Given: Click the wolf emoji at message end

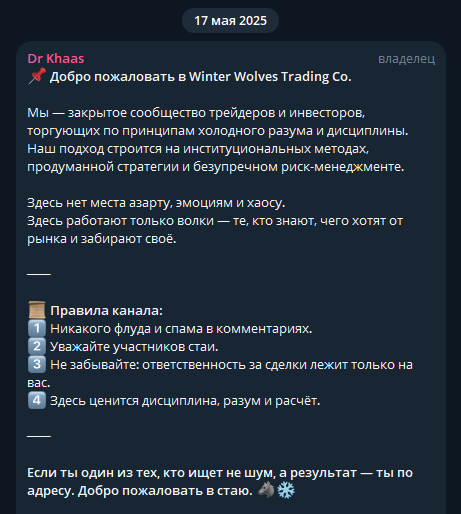Looking at the screenshot, I should coord(266,490).
